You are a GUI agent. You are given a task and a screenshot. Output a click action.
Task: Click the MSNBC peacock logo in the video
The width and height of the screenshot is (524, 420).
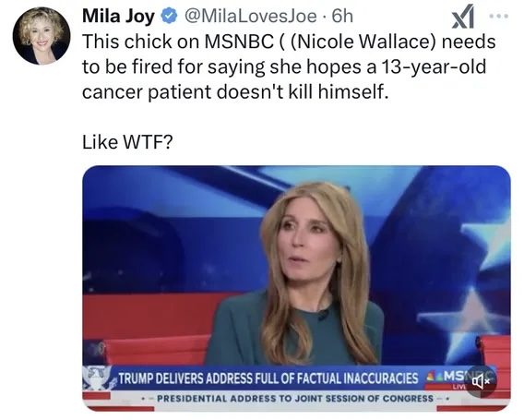434,378
